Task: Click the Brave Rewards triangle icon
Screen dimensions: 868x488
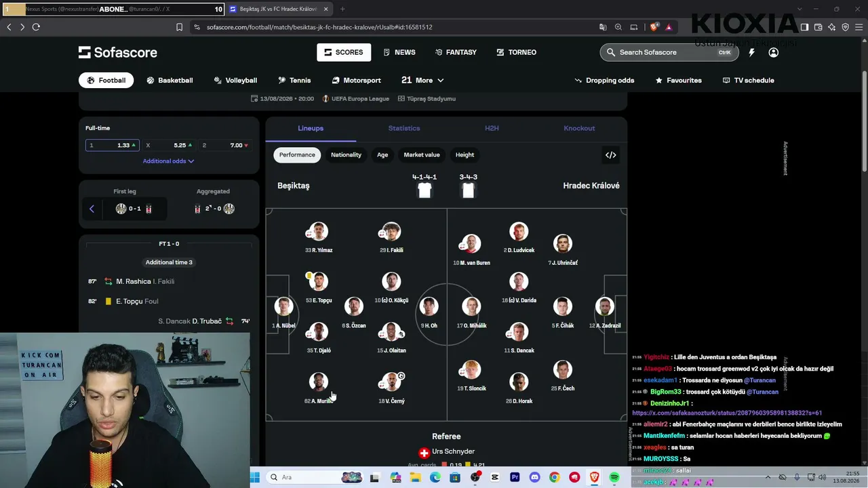Action: (x=669, y=27)
